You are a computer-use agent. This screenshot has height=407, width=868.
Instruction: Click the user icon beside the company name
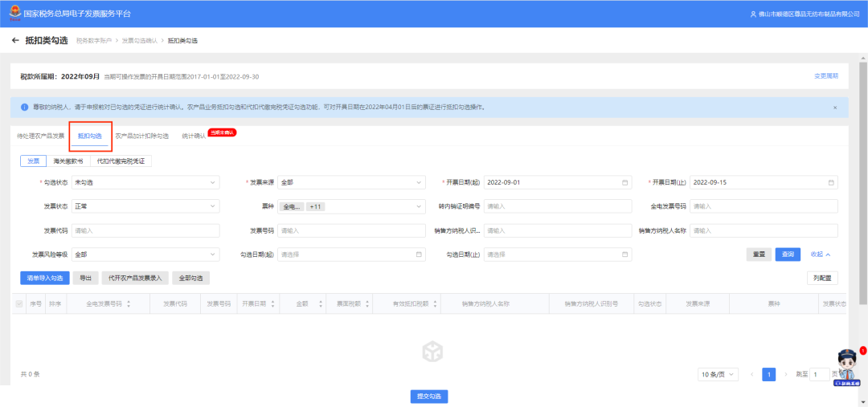[753, 14]
